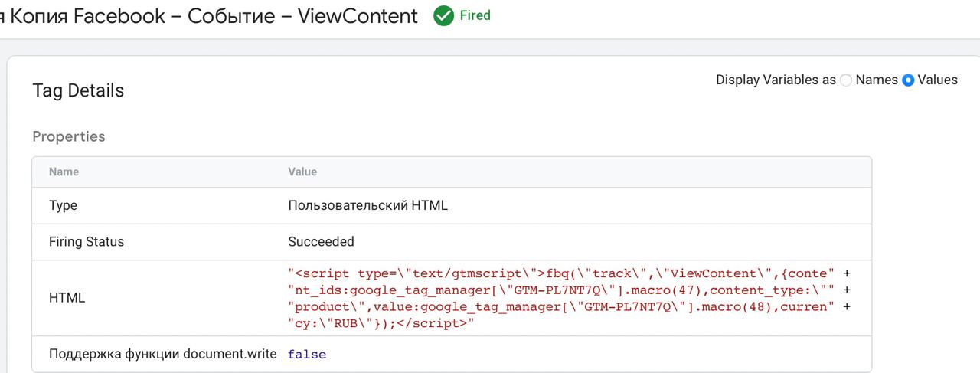Click the RUB currency line in HTML code

coord(381,323)
